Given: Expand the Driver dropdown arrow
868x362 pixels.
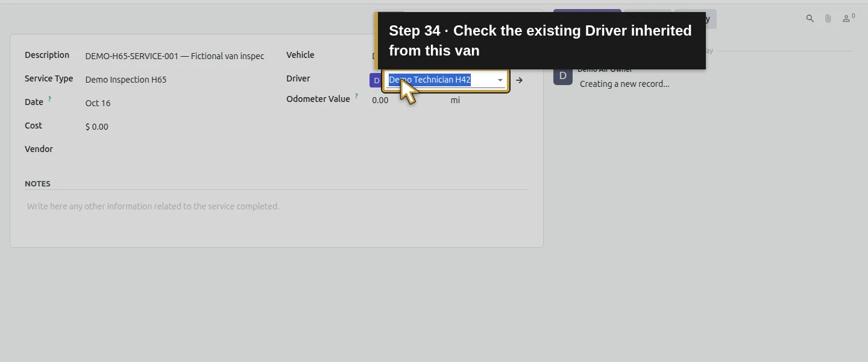Looking at the screenshot, I should pos(500,80).
